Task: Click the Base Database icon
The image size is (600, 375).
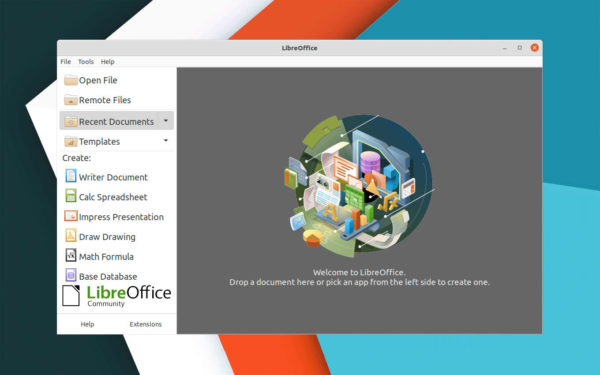Action: pyautogui.click(x=71, y=275)
